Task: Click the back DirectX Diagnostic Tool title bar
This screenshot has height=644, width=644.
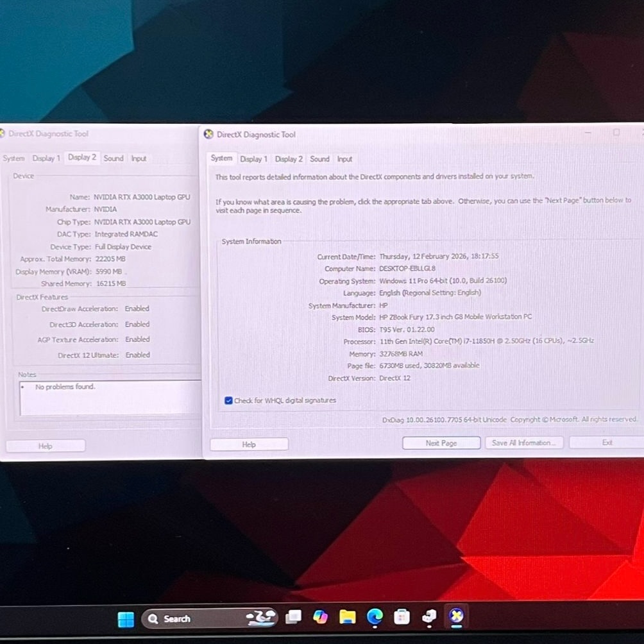Action: point(99,133)
